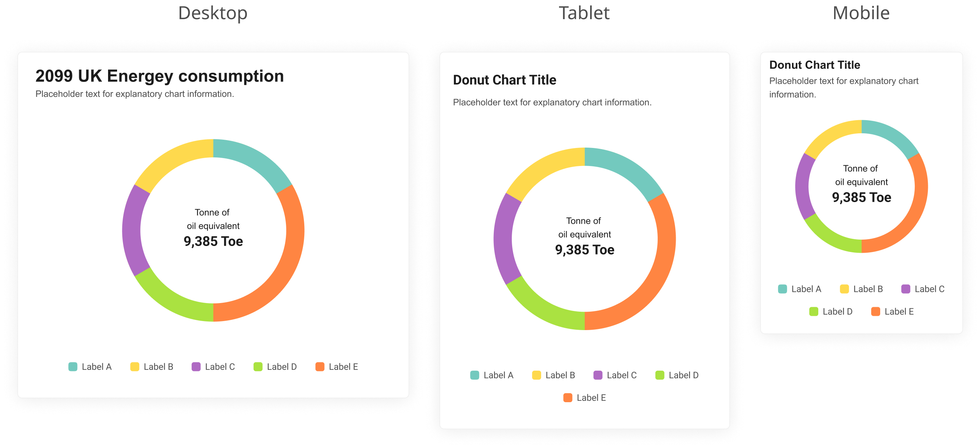This screenshot has width=980, height=448.
Task: Click "Label B" text in the Mobile legend
Action: click(868, 289)
